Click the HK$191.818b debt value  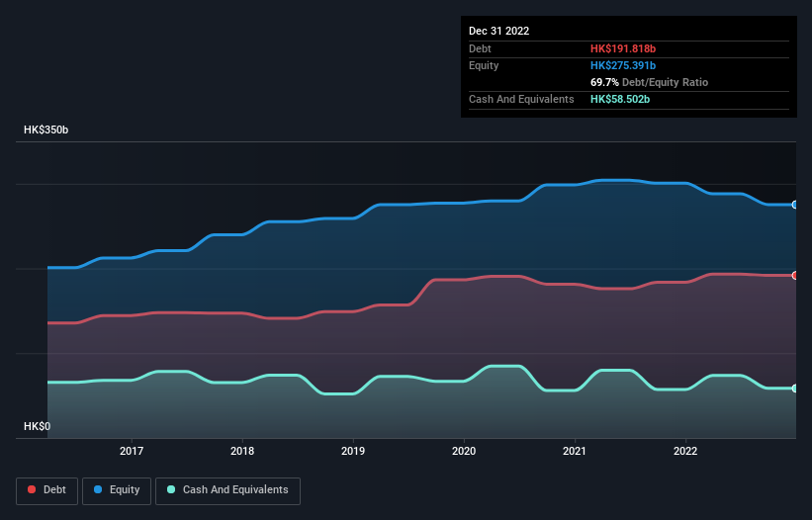623,48
